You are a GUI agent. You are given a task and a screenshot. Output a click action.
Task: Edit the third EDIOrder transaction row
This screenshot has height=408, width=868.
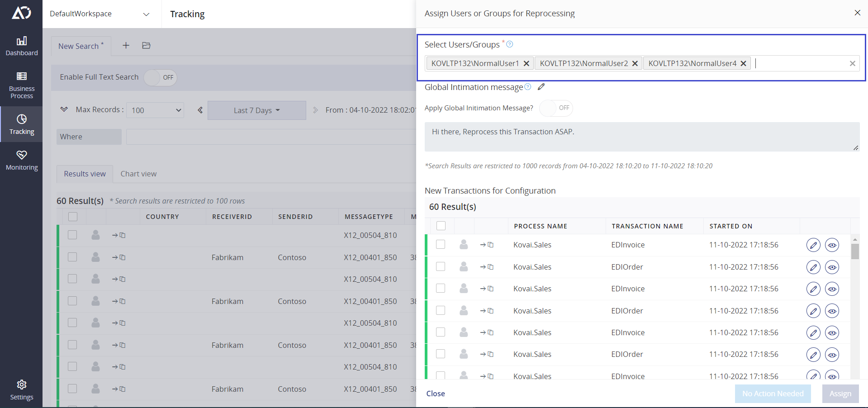(x=813, y=355)
